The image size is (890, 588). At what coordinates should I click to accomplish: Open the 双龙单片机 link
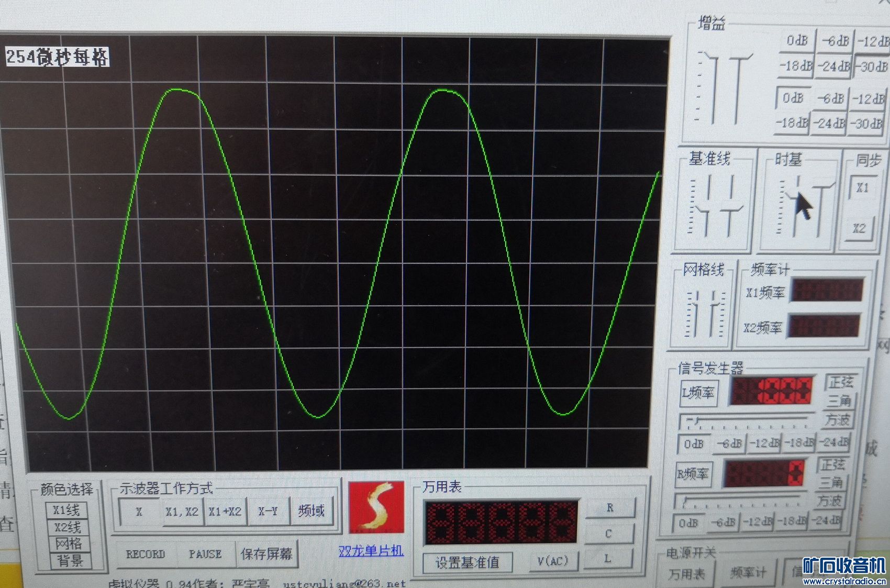point(371,551)
